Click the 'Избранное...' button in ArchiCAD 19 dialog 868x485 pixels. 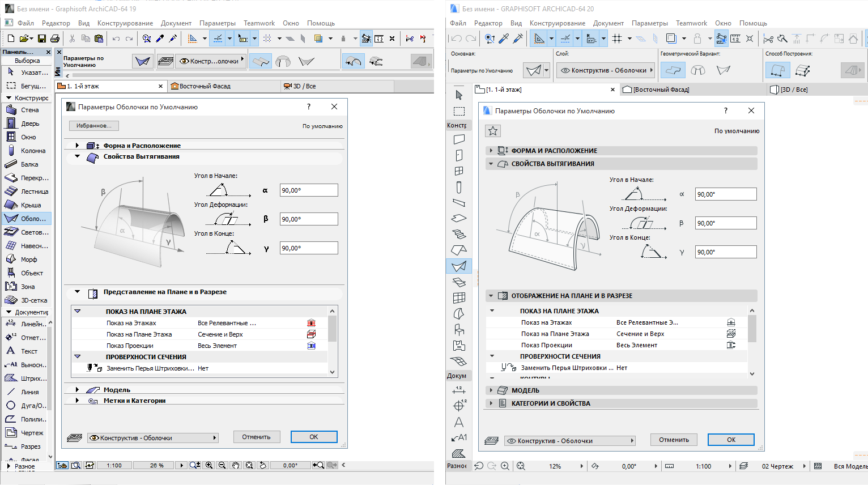click(94, 126)
